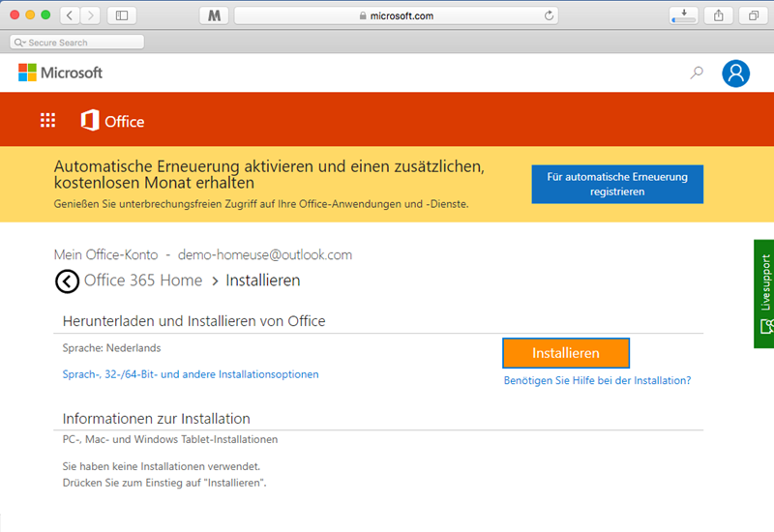Open the search magnifier on Microsoft header
The image size is (774, 532).
697,74
